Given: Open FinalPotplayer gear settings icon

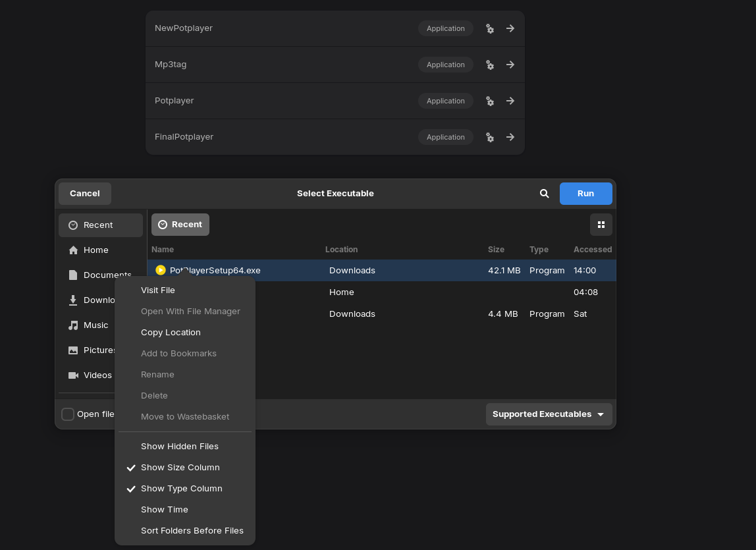Looking at the screenshot, I should (x=489, y=137).
